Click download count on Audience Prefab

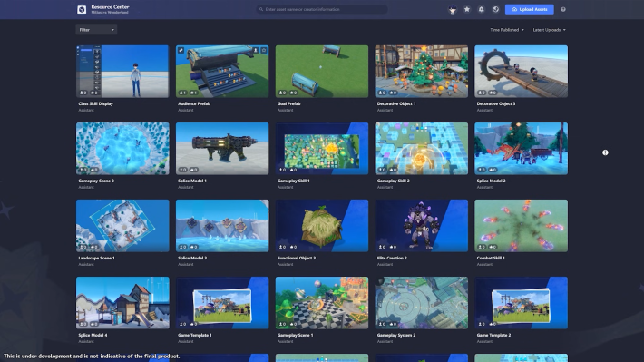click(x=182, y=93)
